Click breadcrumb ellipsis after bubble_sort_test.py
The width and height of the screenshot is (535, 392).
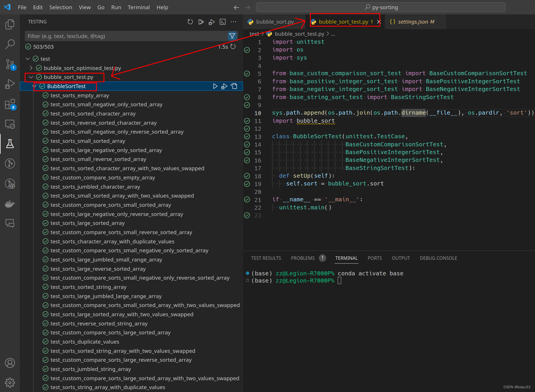[333, 34]
